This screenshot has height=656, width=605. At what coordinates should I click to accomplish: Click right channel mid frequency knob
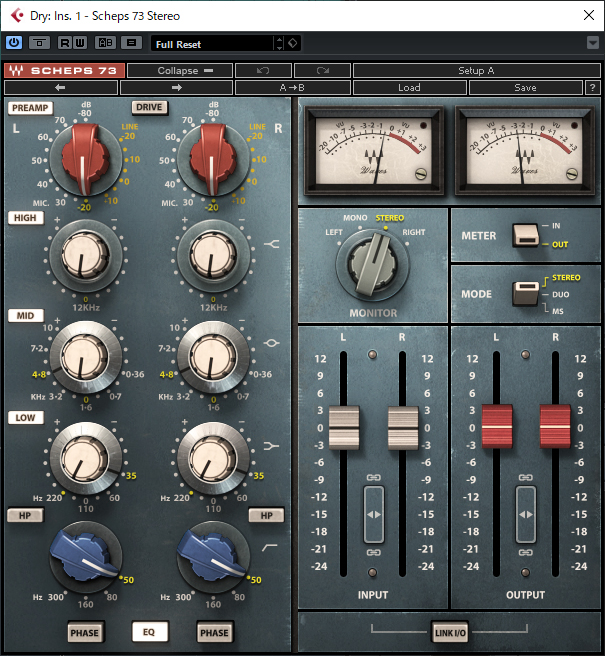tap(213, 358)
